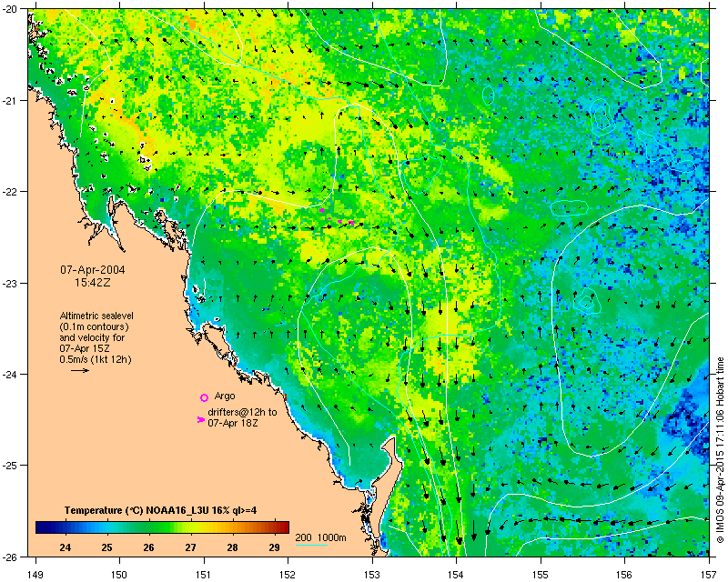The height and width of the screenshot is (582, 728).
Task: Click the longitude axis label 151
Action: coord(204,574)
